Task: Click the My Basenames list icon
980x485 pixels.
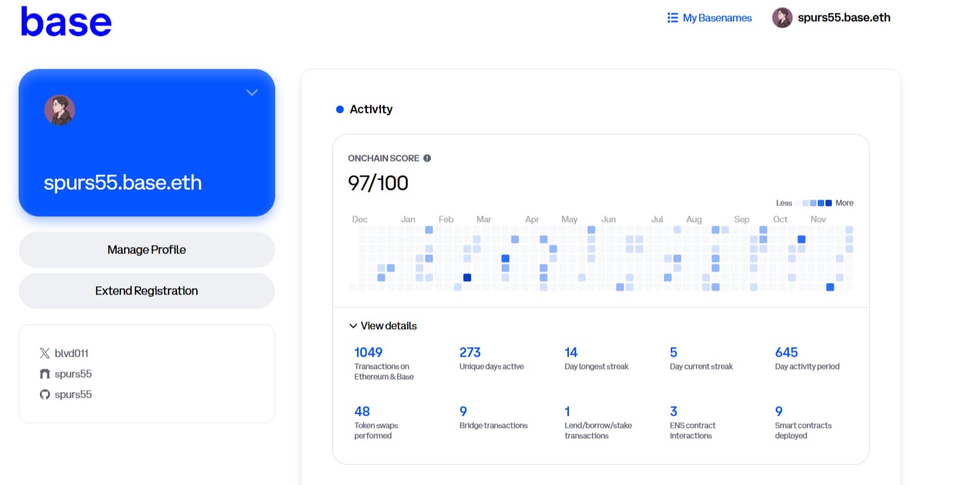Action: pyautogui.click(x=672, y=18)
